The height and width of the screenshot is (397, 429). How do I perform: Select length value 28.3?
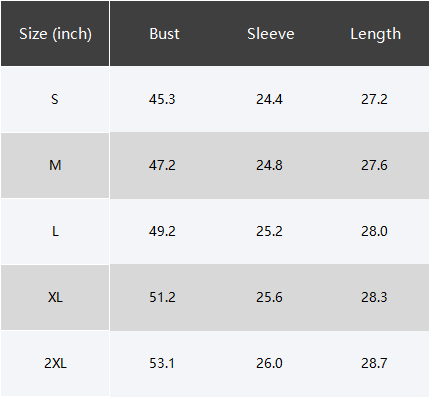374,297
